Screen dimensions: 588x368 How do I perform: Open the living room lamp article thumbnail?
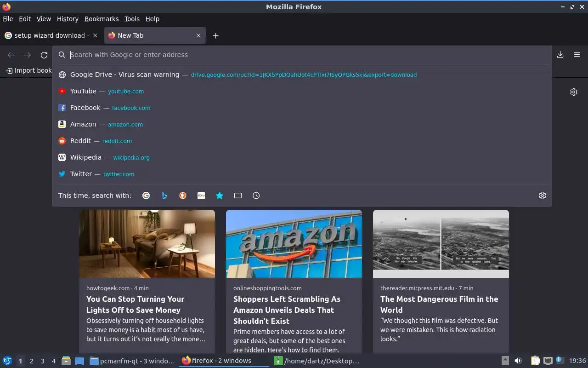click(x=147, y=244)
